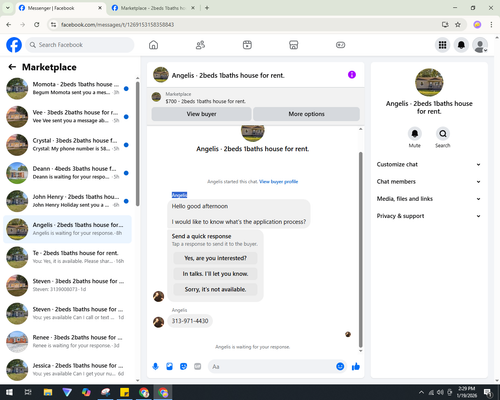Open the View buyer profile link
The image size is (500, 400).
278,182
